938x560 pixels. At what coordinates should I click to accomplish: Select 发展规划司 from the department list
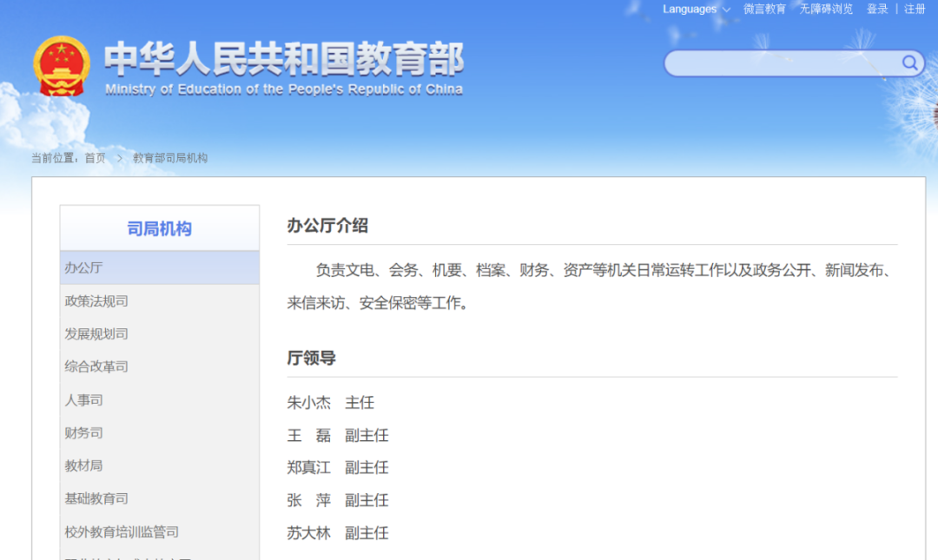pos(160,334)
